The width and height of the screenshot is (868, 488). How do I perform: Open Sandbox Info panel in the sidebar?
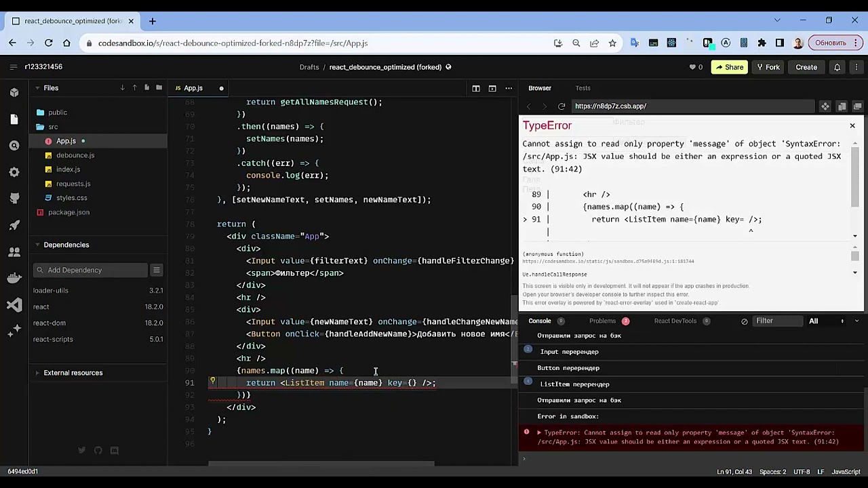[x=14, y=92]
